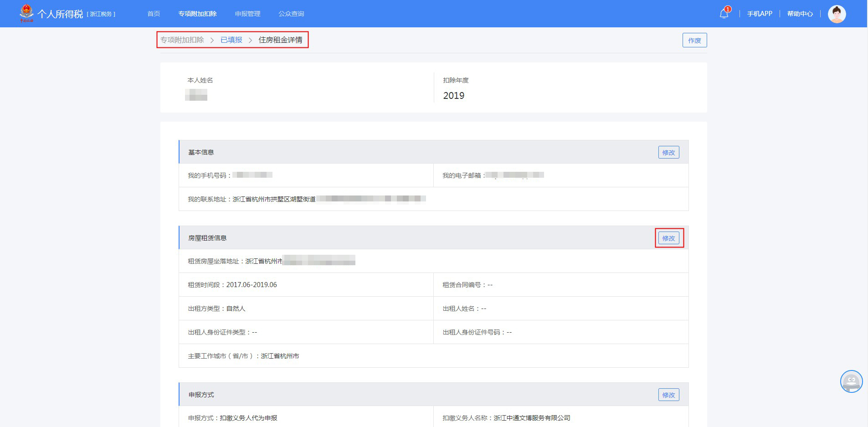Click the 扣除年度 2019 value

453,96
